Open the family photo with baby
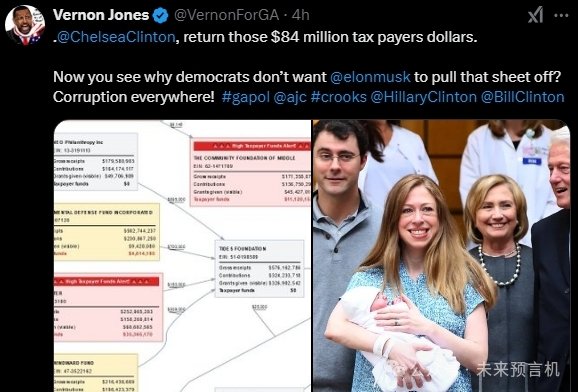578x392 pixels. point(442,256)
